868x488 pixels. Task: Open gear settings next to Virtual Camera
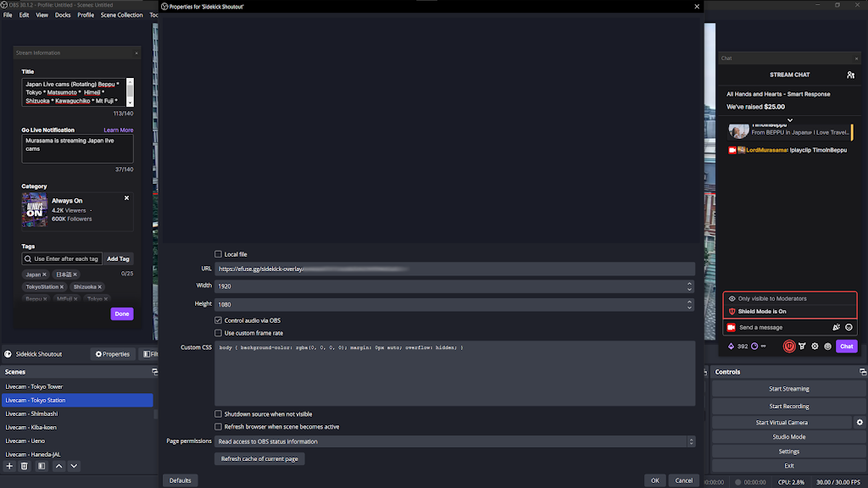point(860,422)
